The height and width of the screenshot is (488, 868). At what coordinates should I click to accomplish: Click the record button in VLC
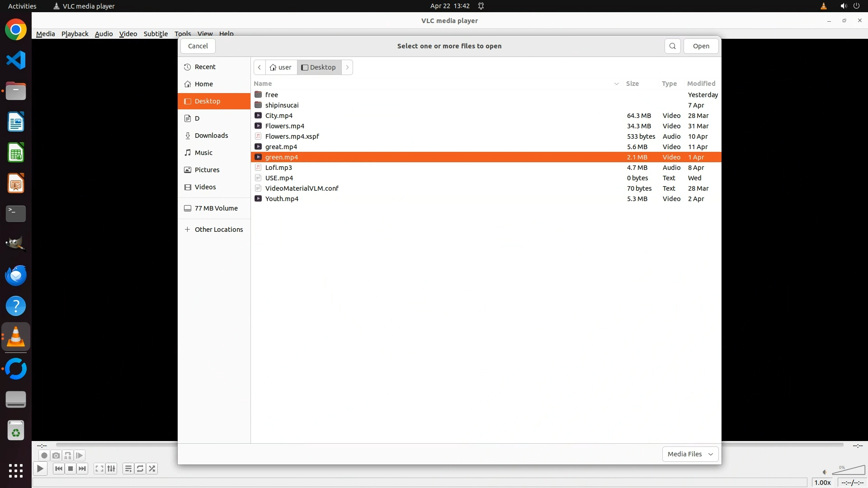point(44,455)
